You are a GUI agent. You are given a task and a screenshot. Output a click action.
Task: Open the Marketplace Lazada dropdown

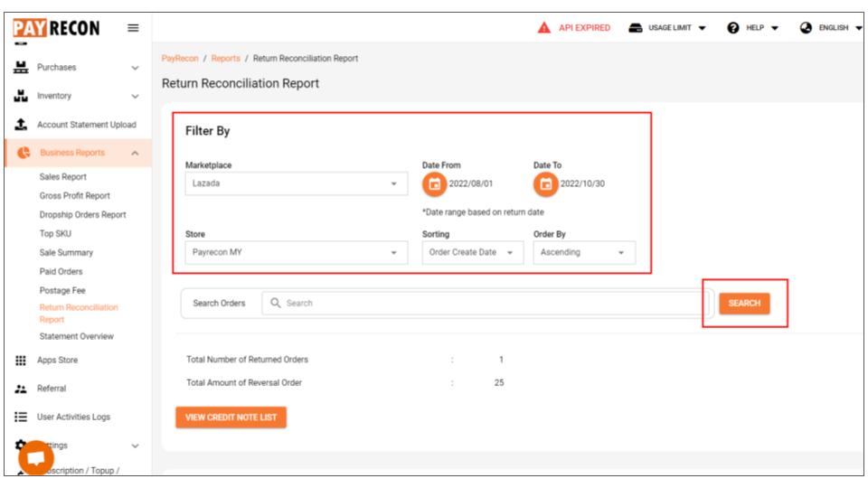(297, 183)
